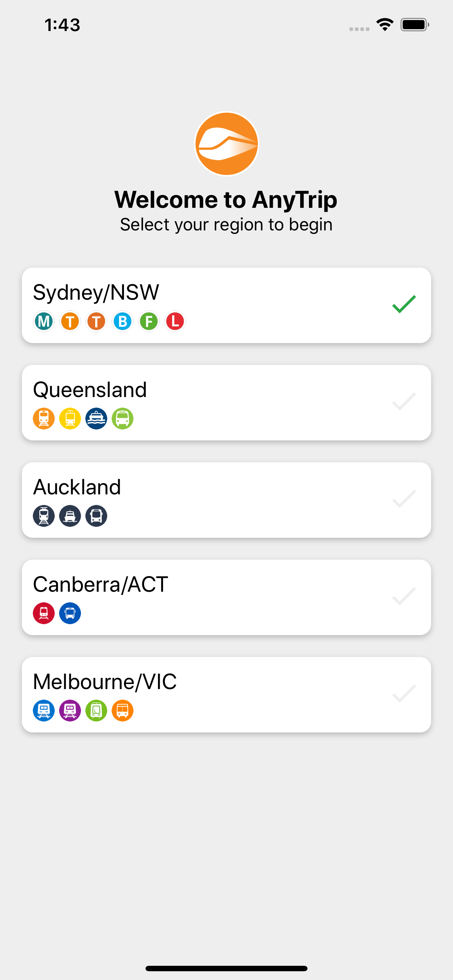Select the Melbourne/VIC region checkmark
Viewport: 453px width, 980px height.
(404, 693)
